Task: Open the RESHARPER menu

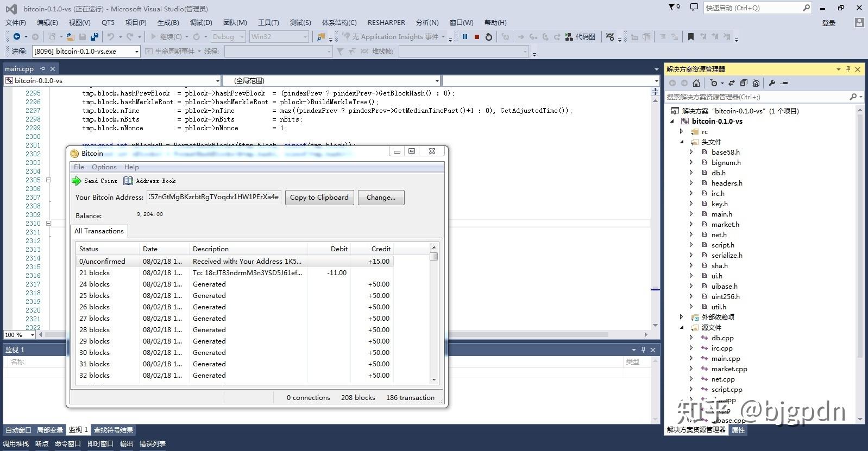Action: click(x=386, y=22)
